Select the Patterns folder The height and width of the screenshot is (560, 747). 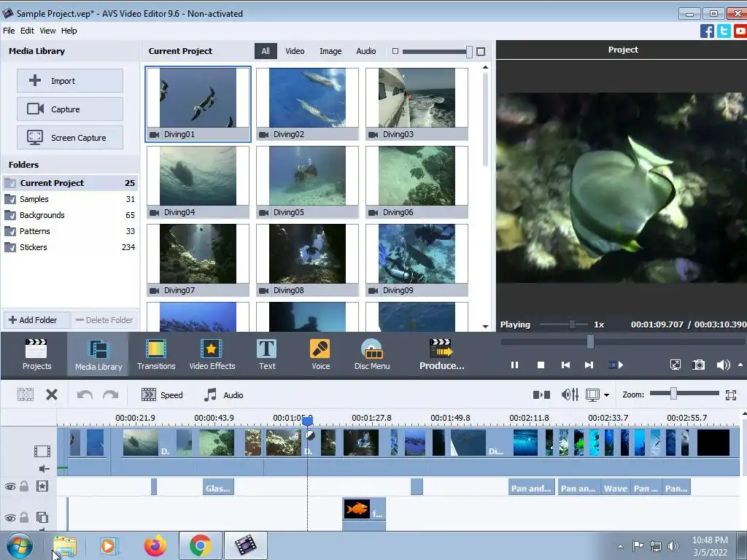pyautogui.click(x=70, y=231)
